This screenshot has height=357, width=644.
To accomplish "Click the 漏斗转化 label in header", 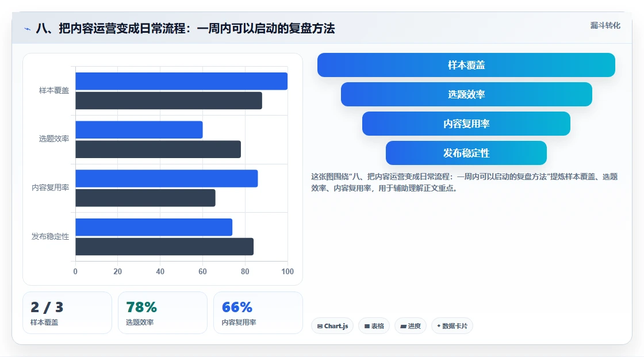I will (605, 25).
